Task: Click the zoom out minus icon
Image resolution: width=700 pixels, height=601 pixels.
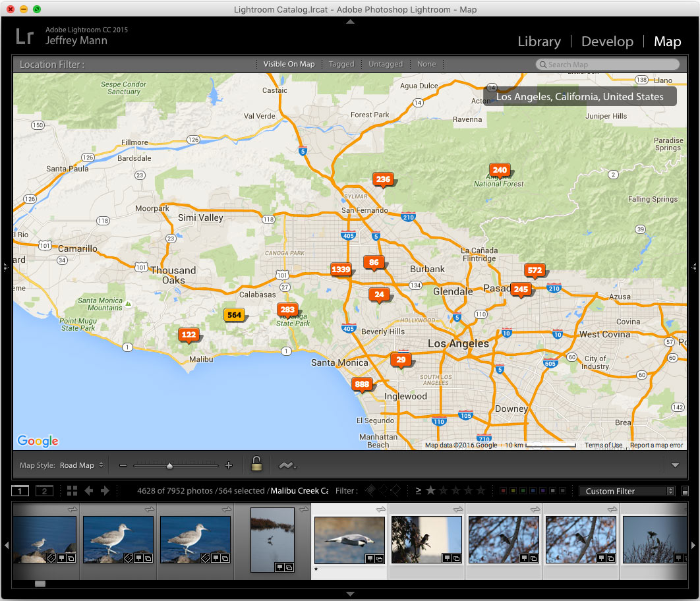Action: (x=123, y=465)
